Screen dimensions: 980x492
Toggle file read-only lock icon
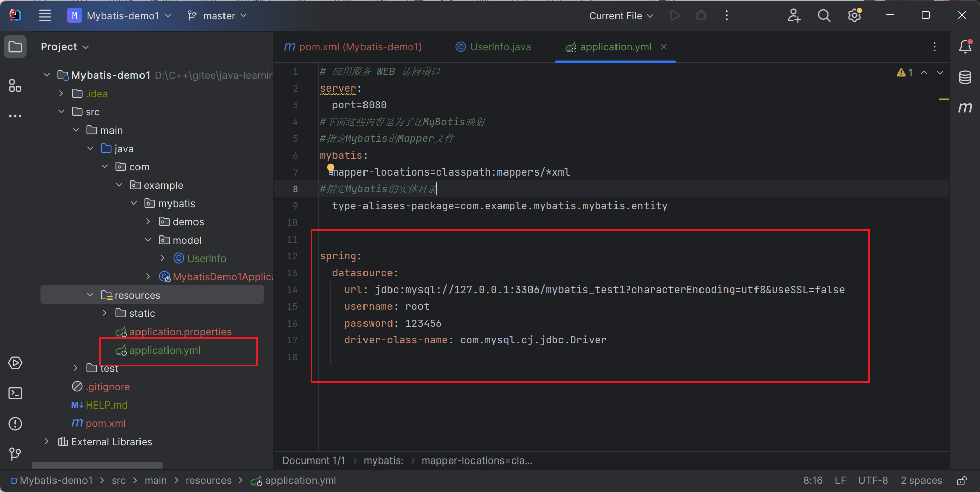coord(962,481)
